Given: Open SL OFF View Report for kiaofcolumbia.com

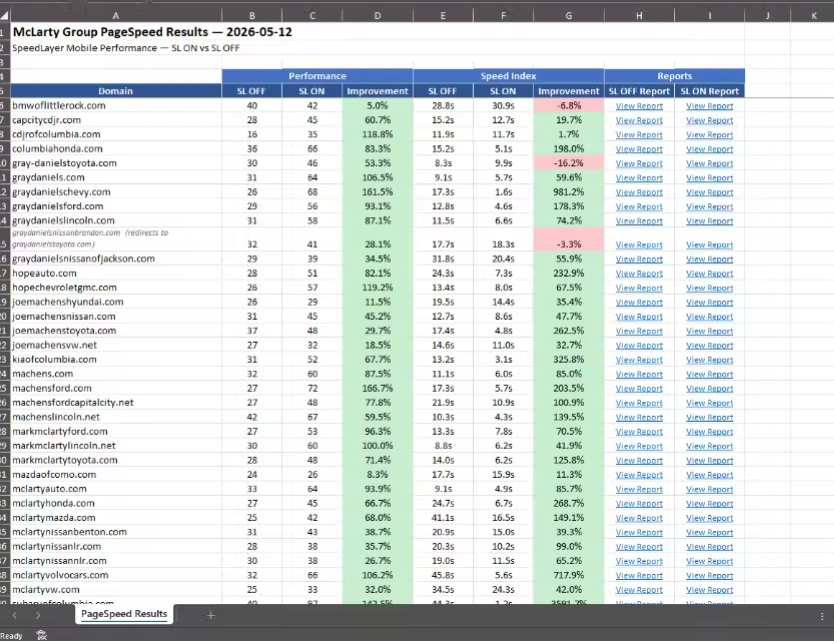Looking at the screenshot, I should click(x=639, y=360).
